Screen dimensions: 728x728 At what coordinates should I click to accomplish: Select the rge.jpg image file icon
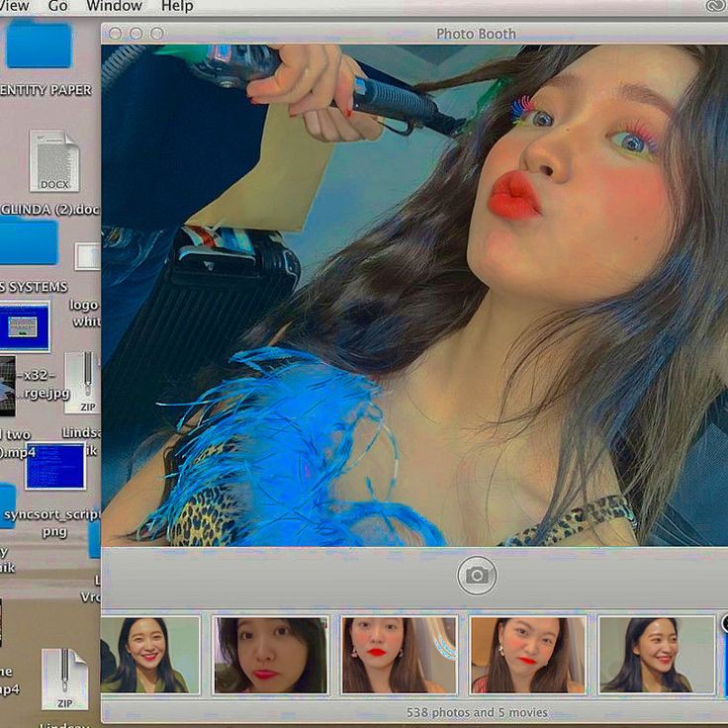coord(8,386)
